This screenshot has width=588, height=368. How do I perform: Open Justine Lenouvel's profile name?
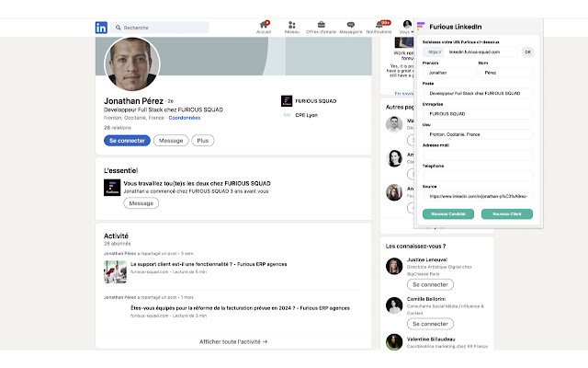click(x=426, y=259)
